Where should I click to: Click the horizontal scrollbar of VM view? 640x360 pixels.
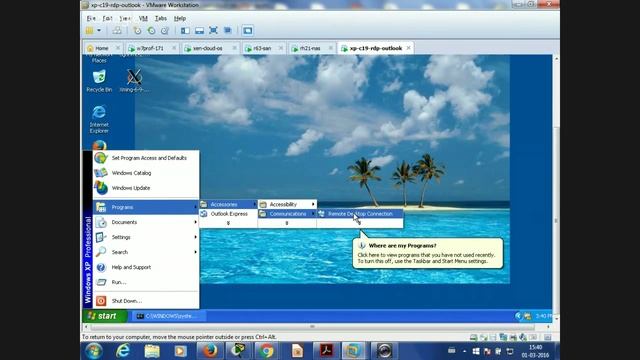click(x=312, y=327)
